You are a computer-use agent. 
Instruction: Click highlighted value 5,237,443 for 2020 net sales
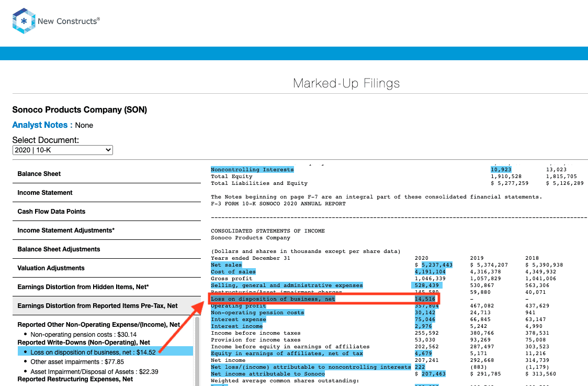[x=437, y=264]
